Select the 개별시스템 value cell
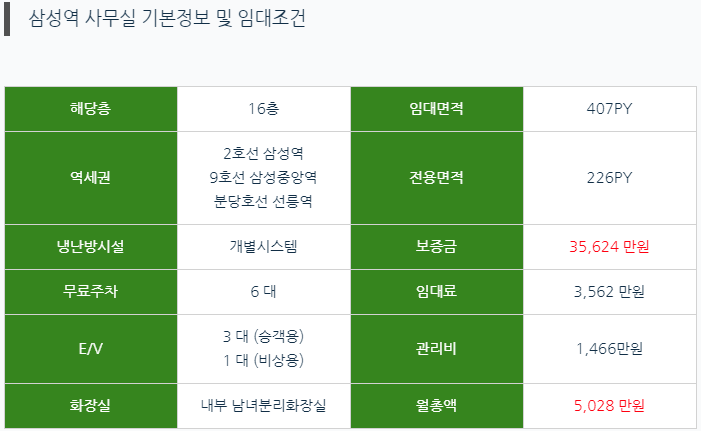 [x=264, y=247]
